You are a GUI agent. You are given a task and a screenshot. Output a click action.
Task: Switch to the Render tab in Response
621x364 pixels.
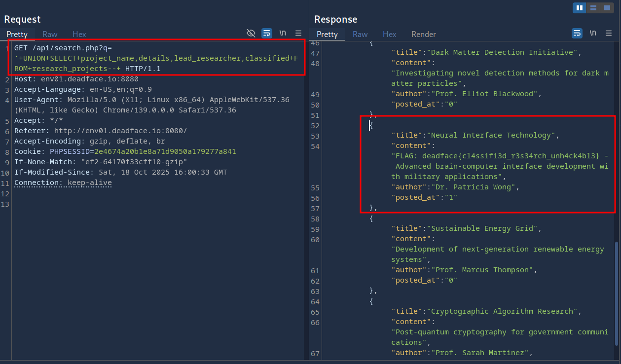(424, 34)
